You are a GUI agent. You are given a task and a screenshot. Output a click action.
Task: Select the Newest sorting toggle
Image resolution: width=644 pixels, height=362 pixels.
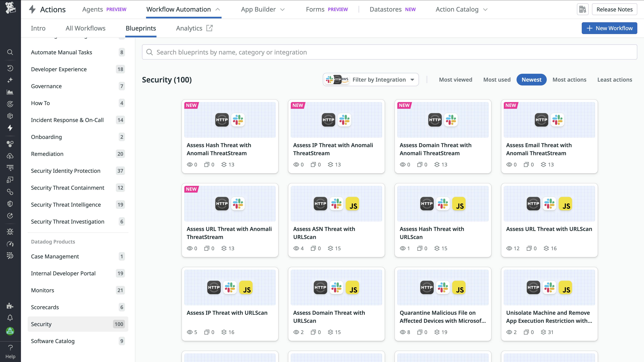pyautogui.click(x=531, y=79)
